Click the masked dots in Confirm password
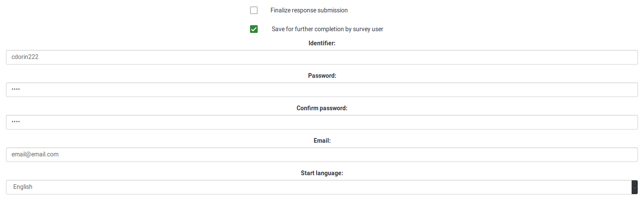This screenshot has width=644, height=197. [16, 122]
